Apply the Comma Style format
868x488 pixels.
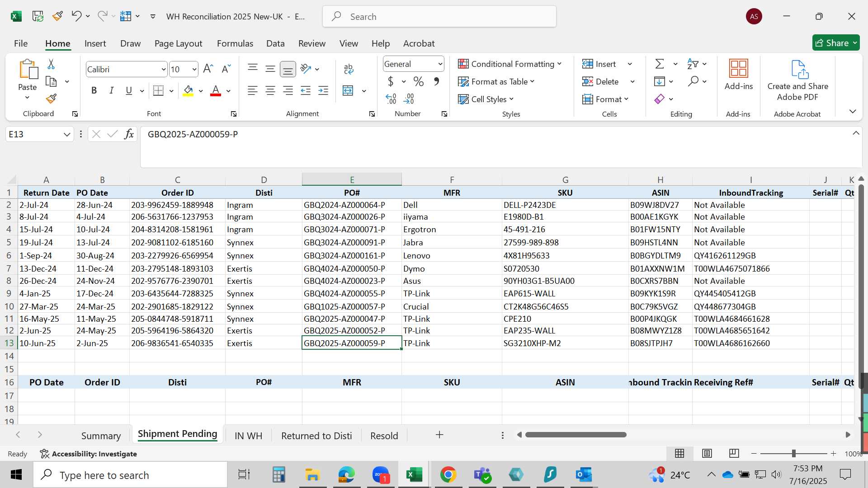tap(436, 81)
